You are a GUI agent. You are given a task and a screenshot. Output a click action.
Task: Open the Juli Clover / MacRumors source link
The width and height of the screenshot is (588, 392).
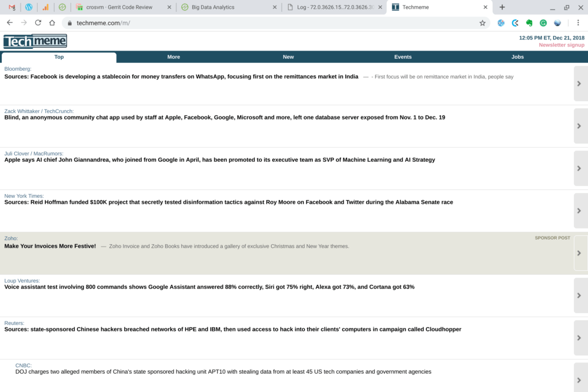(34, 154)
